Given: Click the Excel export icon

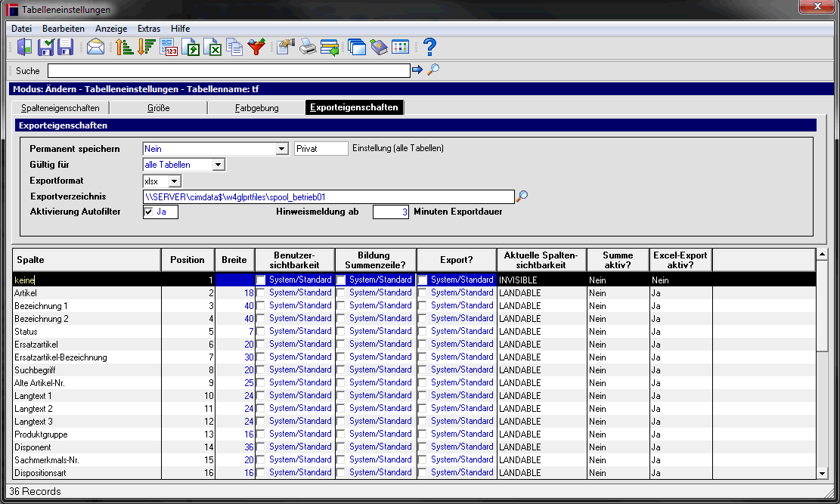Looking at the screenshot, I should point(213,47).
